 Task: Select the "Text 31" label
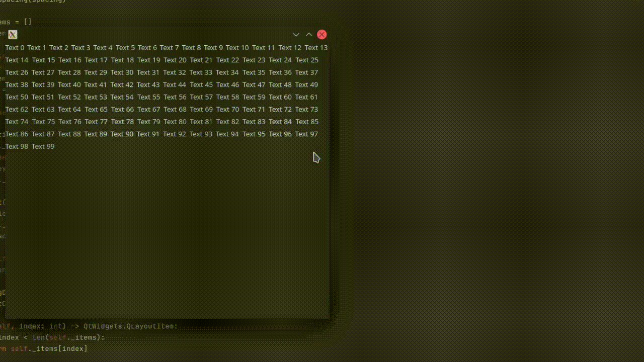tap(148, 72)
